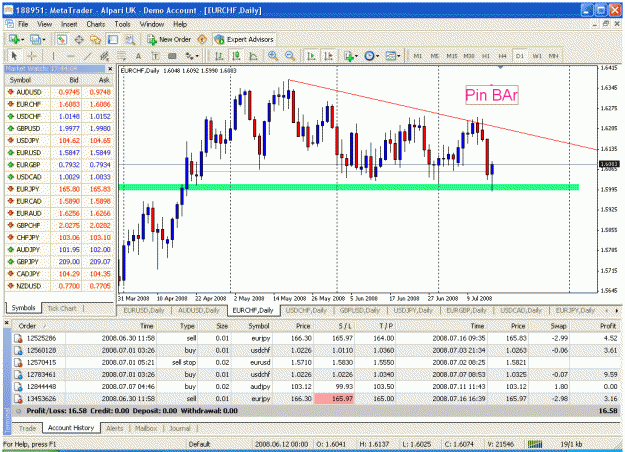Switch timeframe to M15
625x452 pixels.
(x=452, y=56)
